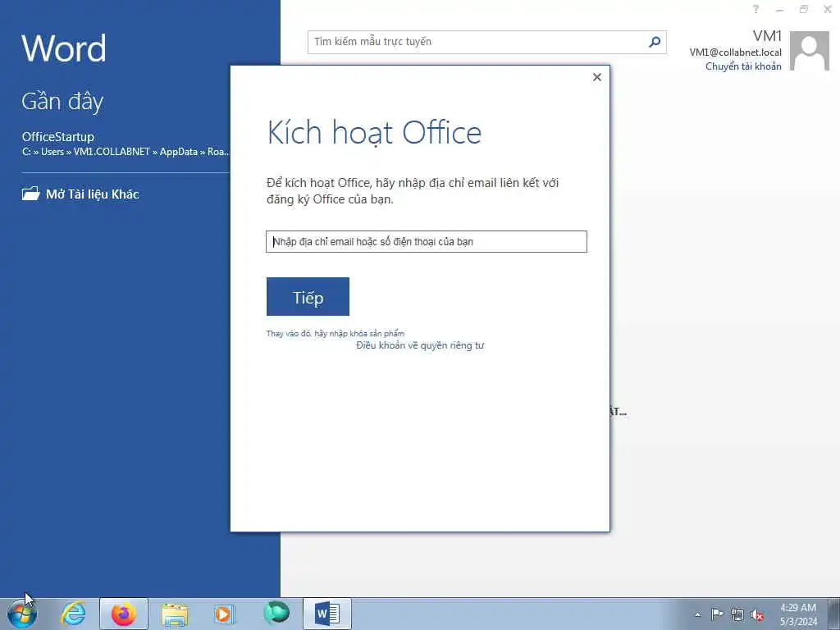Image resolution: width=840 pixels, height=630 pixels.
Task: Click the green round taskbar application icon
Action: tap(276, 613)
